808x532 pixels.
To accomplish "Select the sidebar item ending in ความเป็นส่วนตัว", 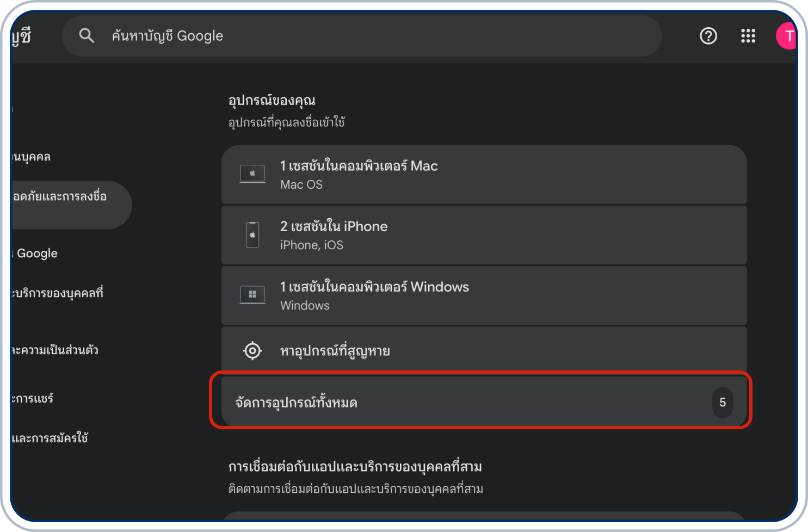I will pyautogui.click(x=55, y=350).
